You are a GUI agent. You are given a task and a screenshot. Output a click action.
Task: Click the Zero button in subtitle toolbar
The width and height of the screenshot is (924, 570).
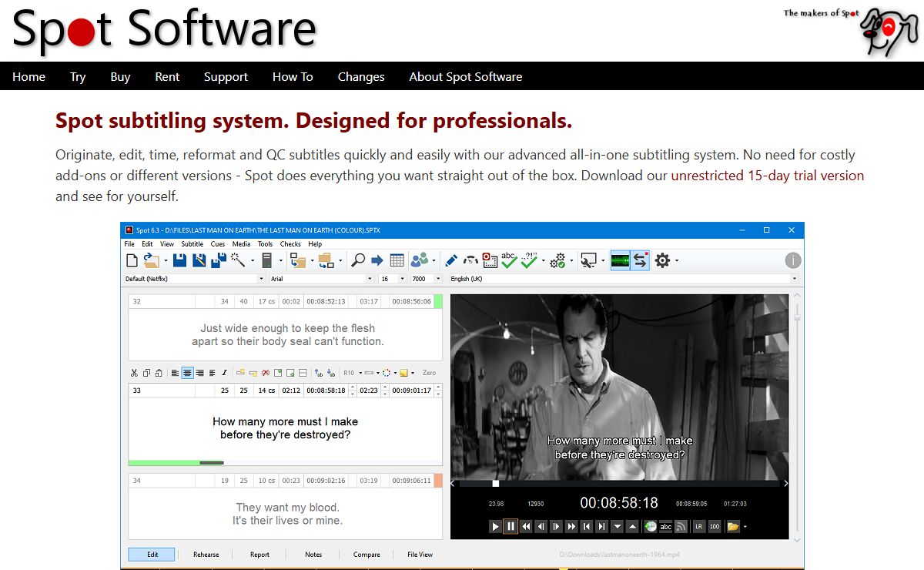[x=429, y=373]
